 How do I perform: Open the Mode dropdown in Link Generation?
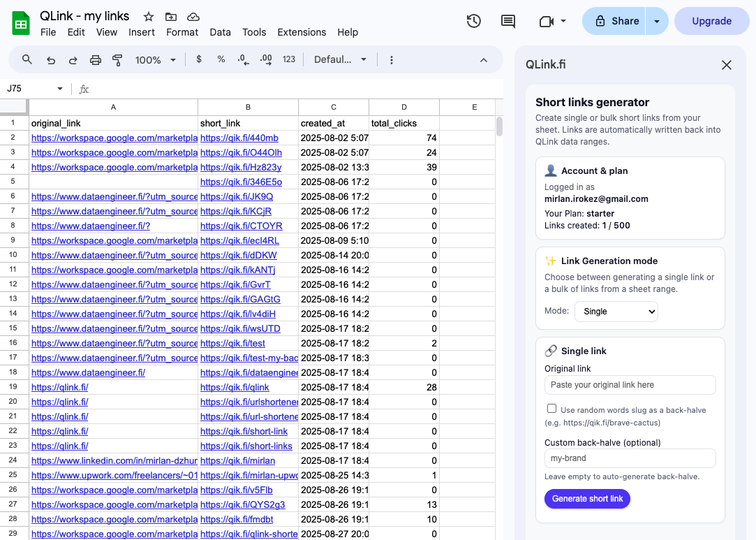[616, 311]
